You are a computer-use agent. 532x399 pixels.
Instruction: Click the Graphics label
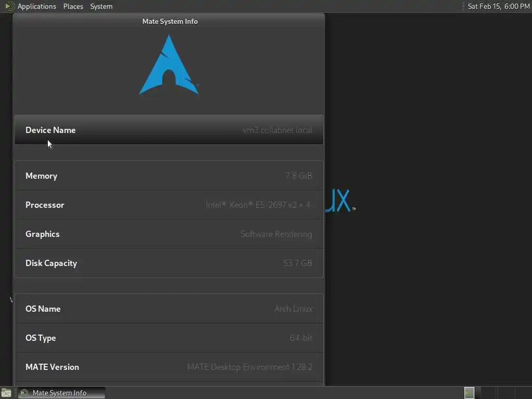coord(43,234)
